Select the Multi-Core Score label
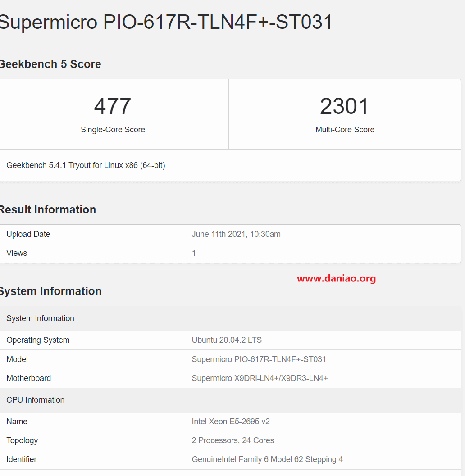Image resolution: width=465 pixels, height=476 pixels. 345,130
